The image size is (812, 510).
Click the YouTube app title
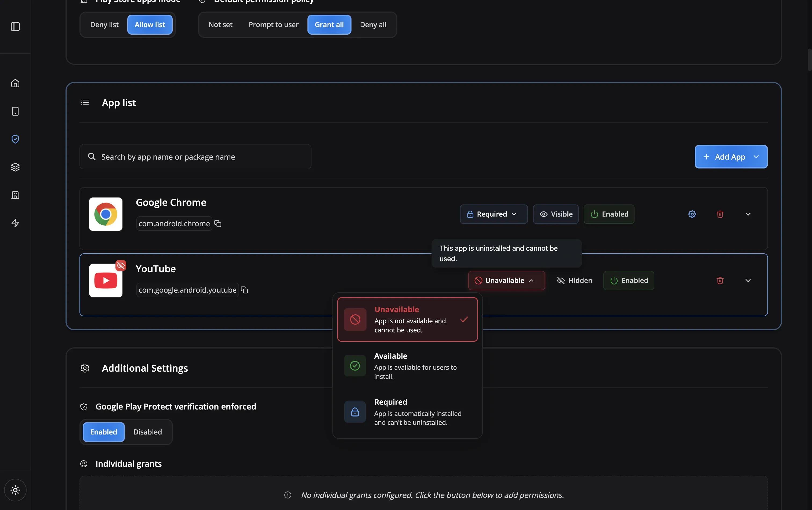tap(156, 269)
